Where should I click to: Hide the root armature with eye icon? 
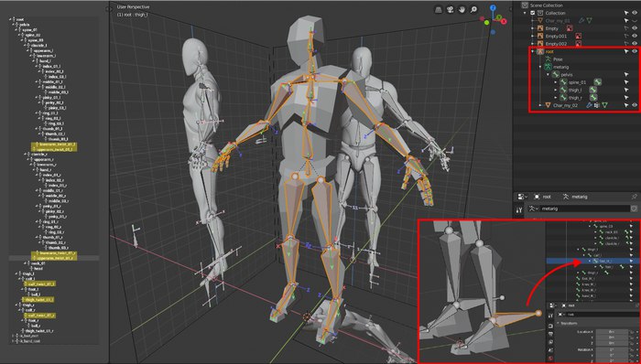[x=635, y=52]
